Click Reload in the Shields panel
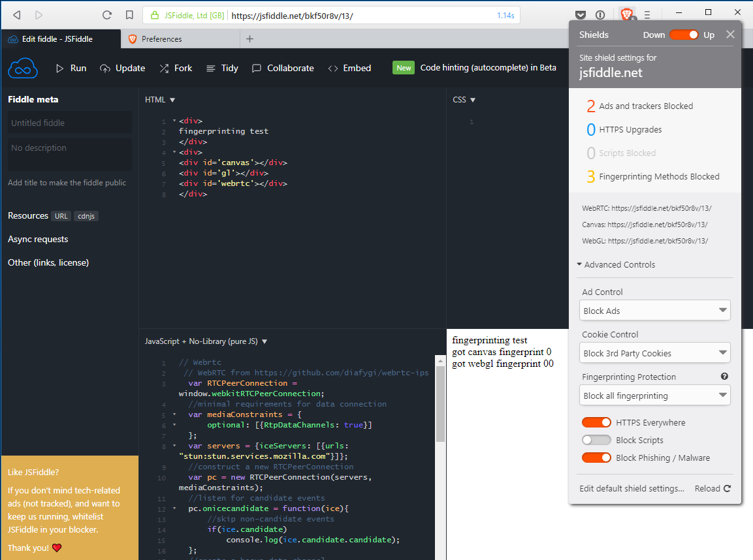 (713, 488)
